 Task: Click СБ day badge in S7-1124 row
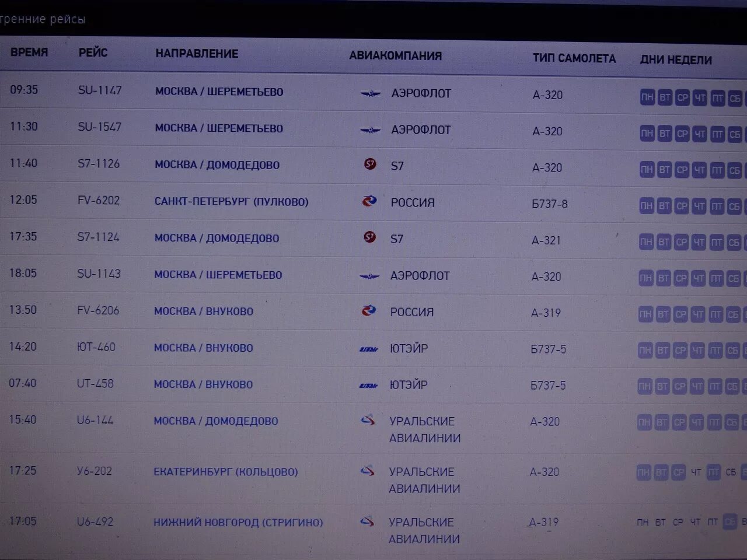pyautogui.click(x=734, y=243)
